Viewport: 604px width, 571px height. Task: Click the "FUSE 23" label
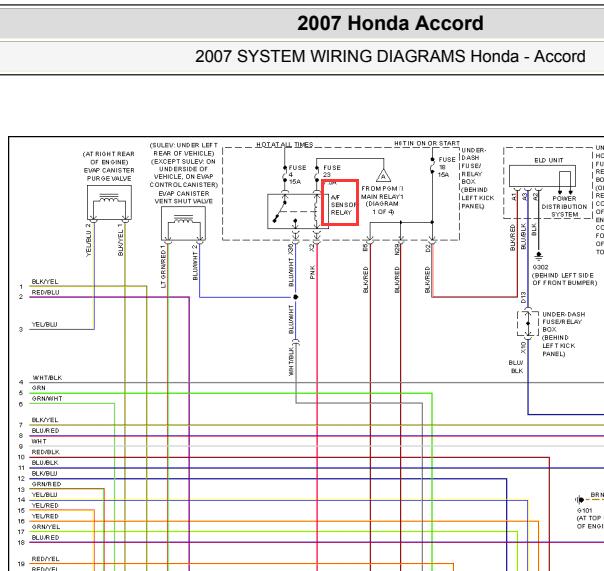coord(331,171)
